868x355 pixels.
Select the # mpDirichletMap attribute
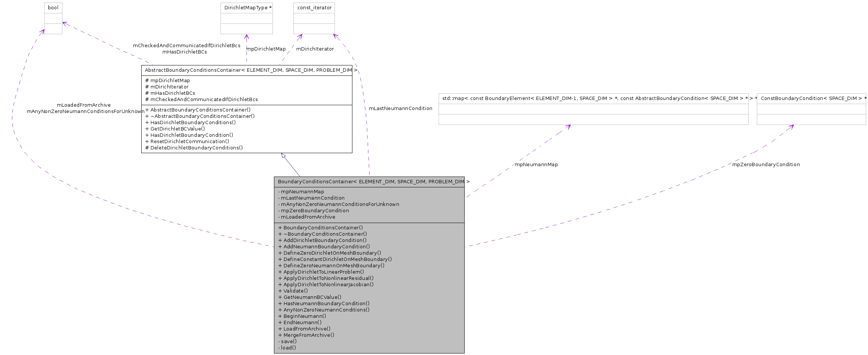[168, 81]
